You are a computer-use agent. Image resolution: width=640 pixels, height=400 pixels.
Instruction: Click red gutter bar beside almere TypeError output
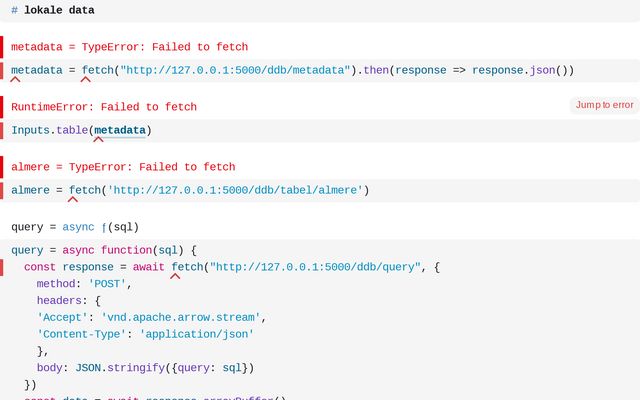click(x=2, y=167)
